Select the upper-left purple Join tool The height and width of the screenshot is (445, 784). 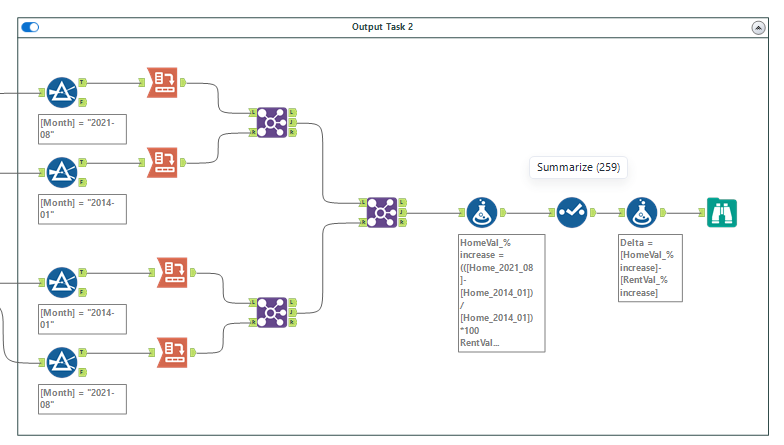(x=272, y=122)
